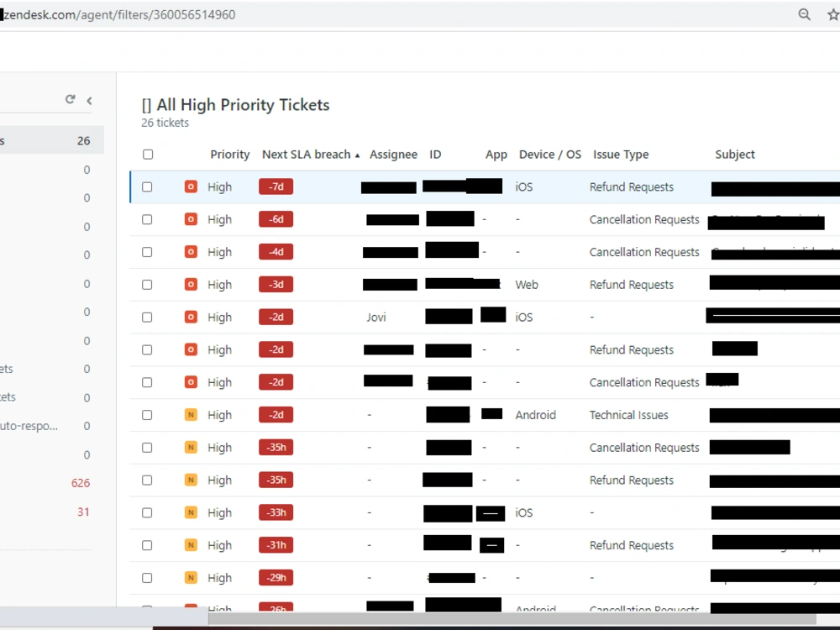
Task: Click the refresh views icon in sidebar
Action: 71,100
